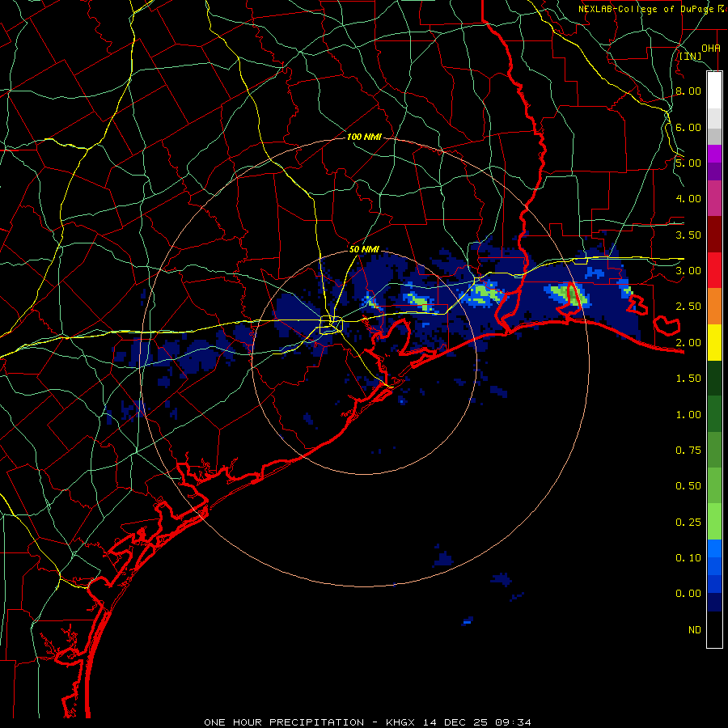Screen dimensions: 728x728
Task: Click the 50 NMI range ring label
Action: coord(364,249)
